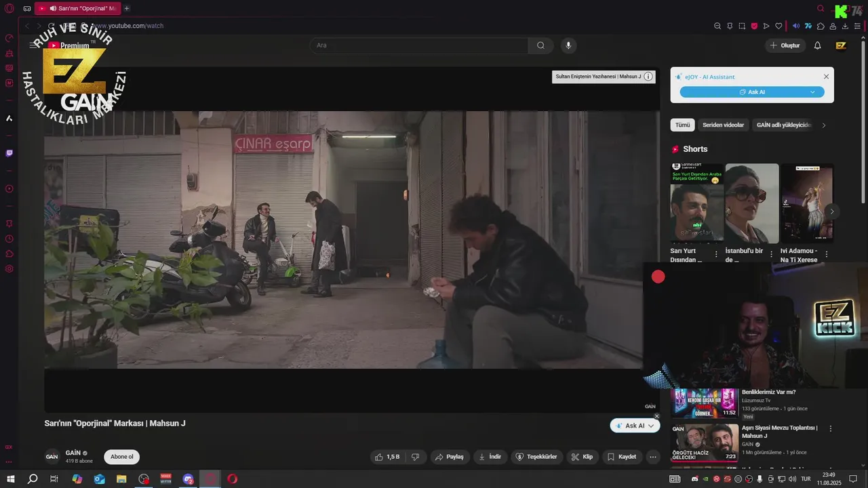Click the Paylaş share button

(449, 457)
